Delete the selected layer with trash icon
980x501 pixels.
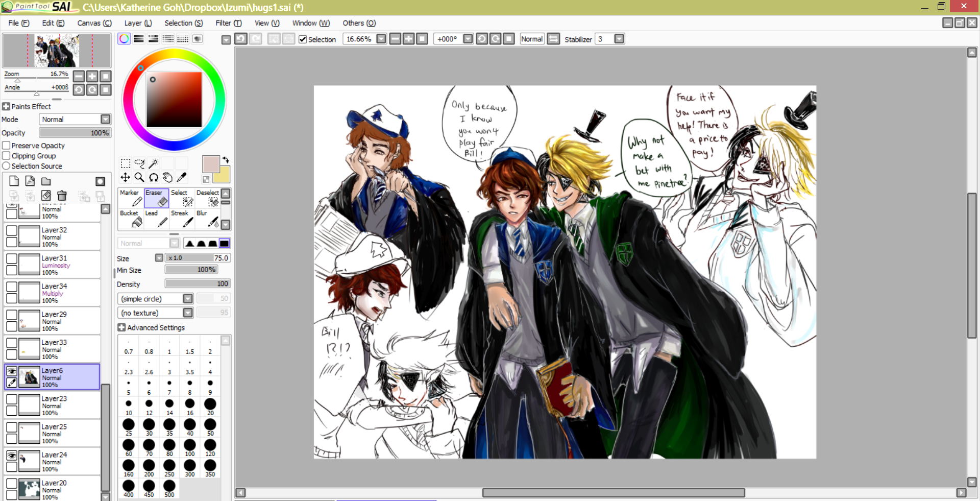point(62,196)
